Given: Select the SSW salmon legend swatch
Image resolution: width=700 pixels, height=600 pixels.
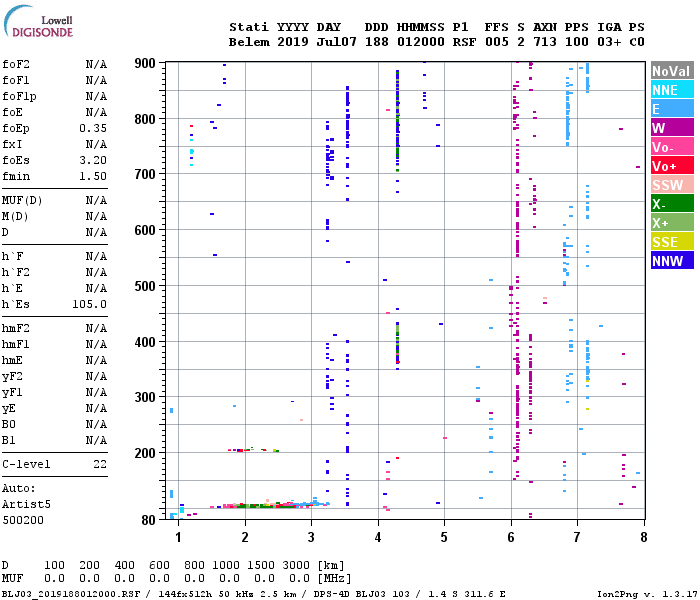Looking at the screenshot, I should coord(672,185).
